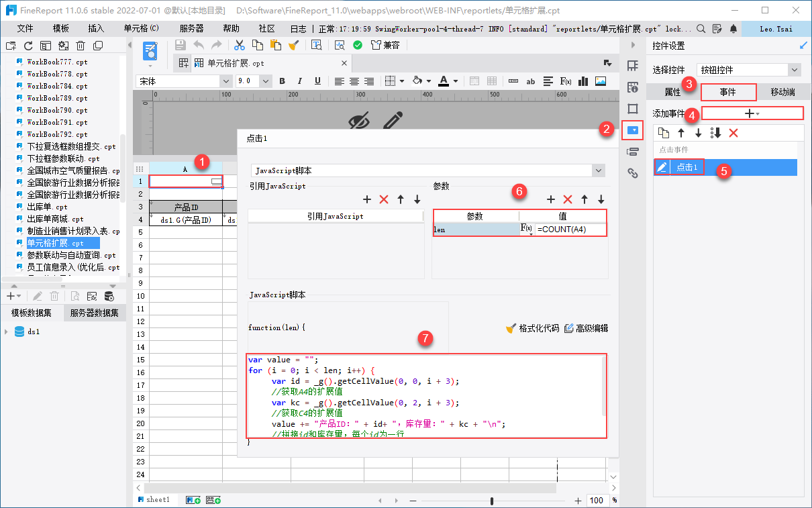Click the format painter brush icon
This screenshot has height=508, width=812.
click(x=293, y=45)
